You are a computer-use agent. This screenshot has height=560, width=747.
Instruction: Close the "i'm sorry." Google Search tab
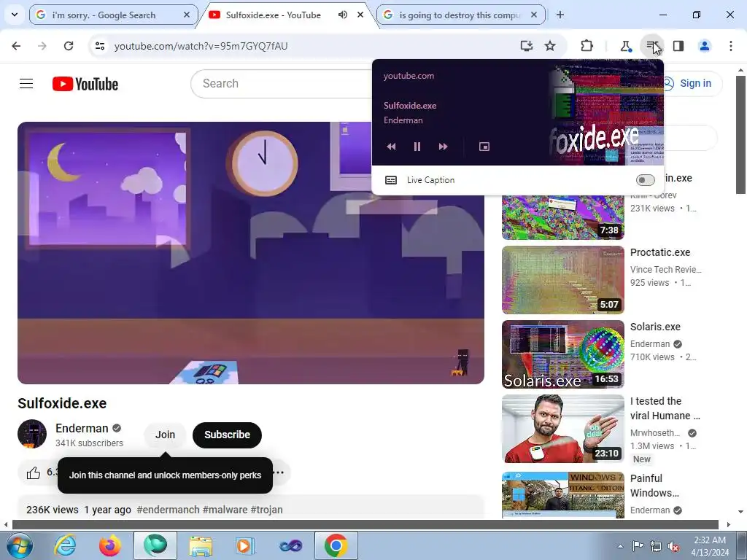pos(187,15)
